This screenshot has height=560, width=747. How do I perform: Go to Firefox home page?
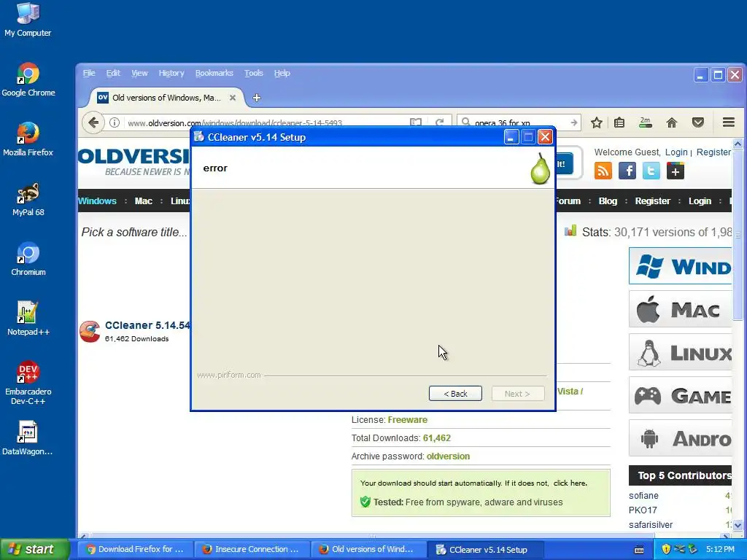click(672, 122)
